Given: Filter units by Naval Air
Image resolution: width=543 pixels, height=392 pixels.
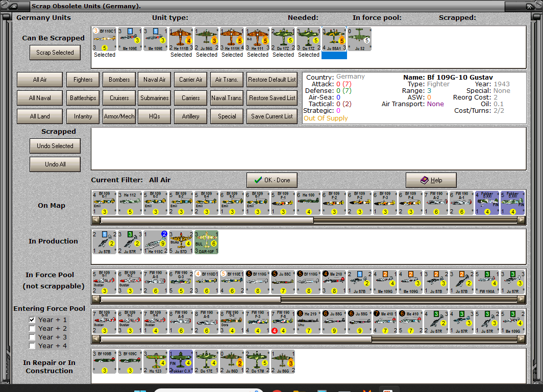Looking at the screenshot, I should [x=155, y=80].
